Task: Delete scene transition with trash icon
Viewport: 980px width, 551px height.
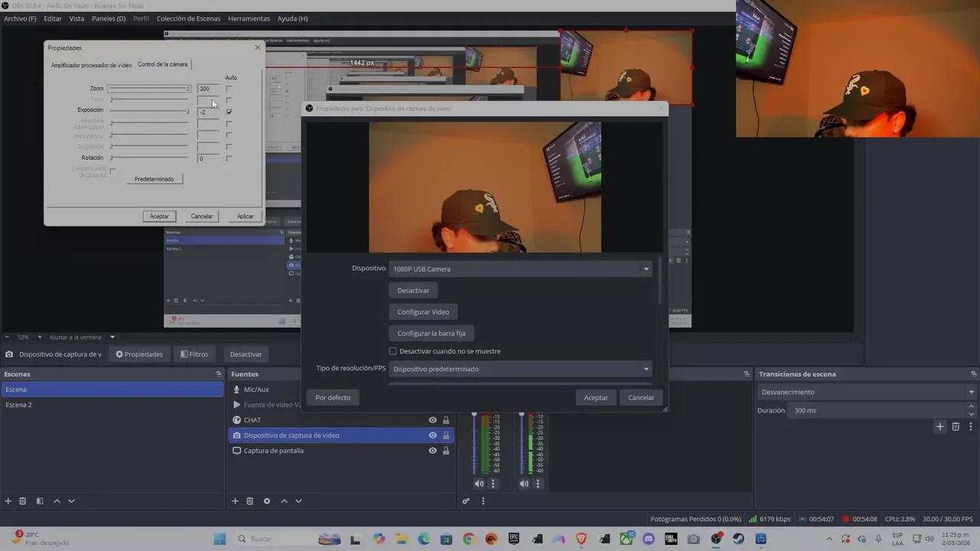Action: 955,426
